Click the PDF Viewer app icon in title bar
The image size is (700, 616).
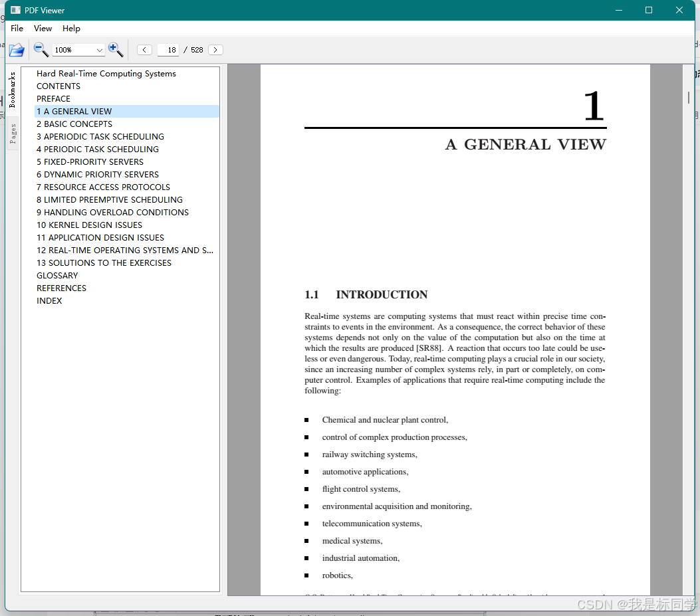pyautogui.click(x=16, y=10)
